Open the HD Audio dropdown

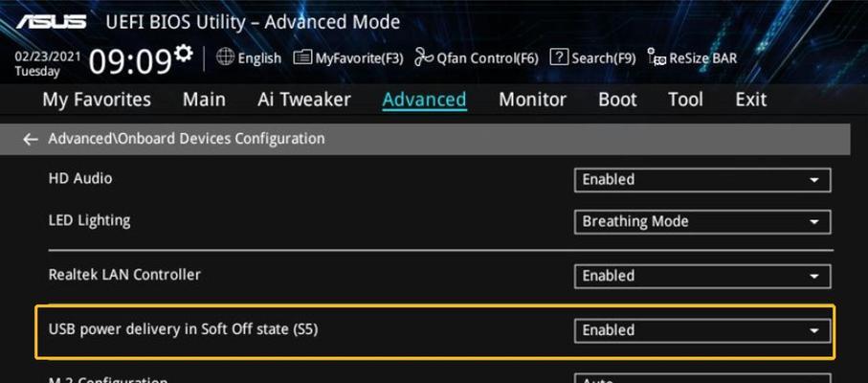[x=702, y=180]
